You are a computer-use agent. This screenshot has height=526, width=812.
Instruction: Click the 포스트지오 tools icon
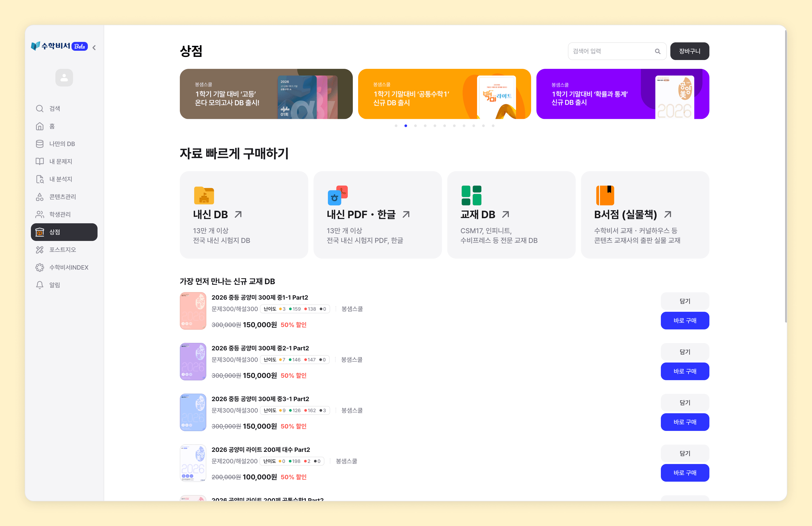(39, 250)
